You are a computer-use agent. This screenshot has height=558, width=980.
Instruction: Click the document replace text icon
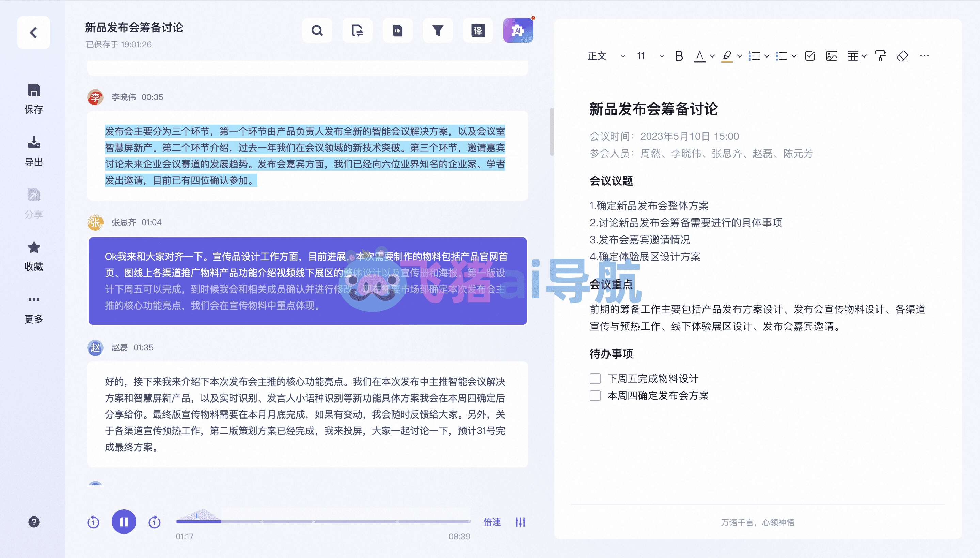click(x=357, y=30)
